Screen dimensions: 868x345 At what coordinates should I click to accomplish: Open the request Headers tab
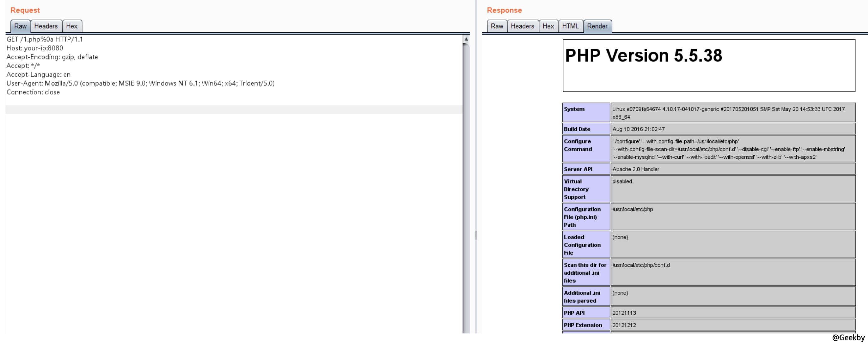(46, 26)
